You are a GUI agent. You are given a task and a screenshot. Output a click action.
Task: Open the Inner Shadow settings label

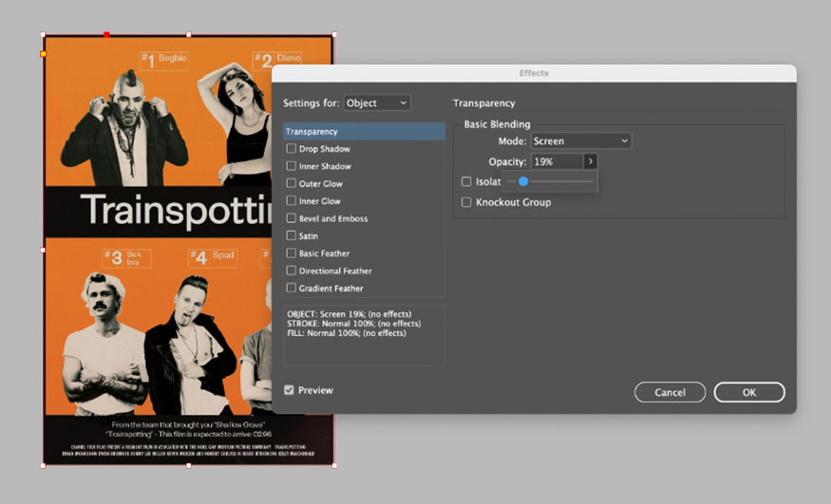click(325, 166)
